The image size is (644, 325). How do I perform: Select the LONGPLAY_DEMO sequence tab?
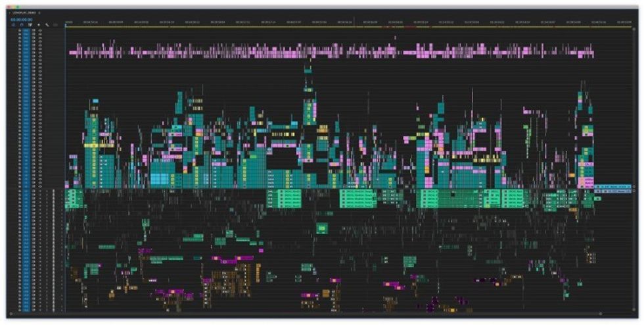25,13
